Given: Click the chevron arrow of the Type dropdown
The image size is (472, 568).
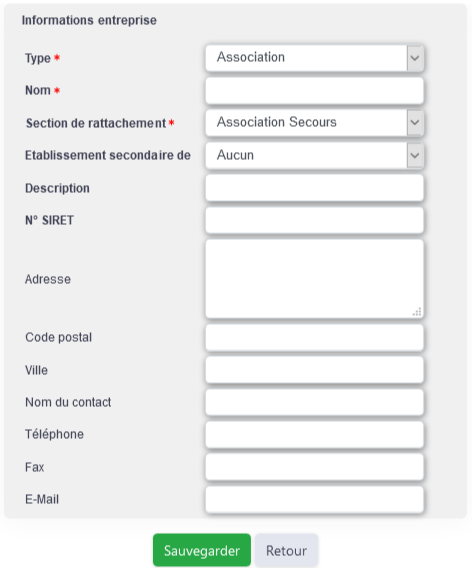Looking at the screenshot, I should 415,58.
